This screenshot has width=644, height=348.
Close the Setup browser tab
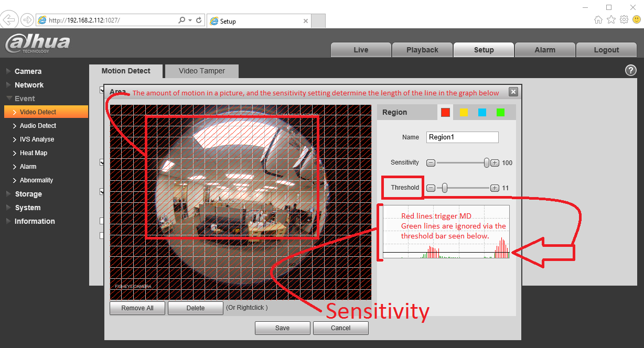pos(306,21)
